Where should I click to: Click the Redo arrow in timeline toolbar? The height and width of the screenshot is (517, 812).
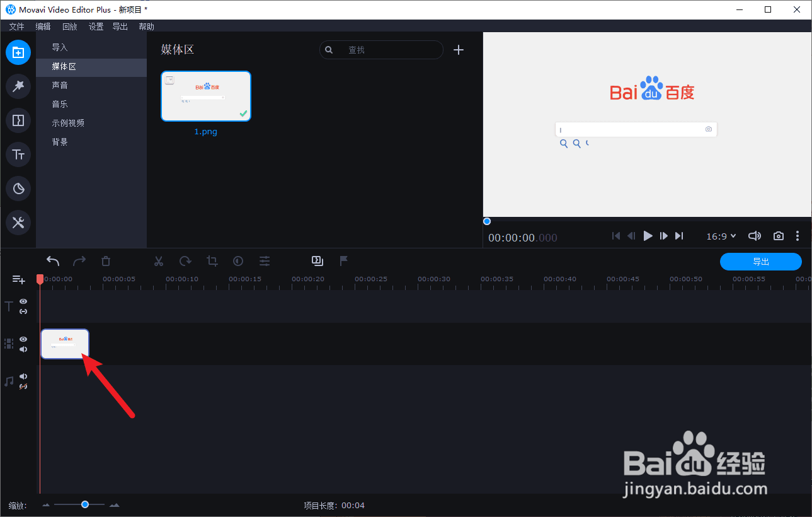79,261
